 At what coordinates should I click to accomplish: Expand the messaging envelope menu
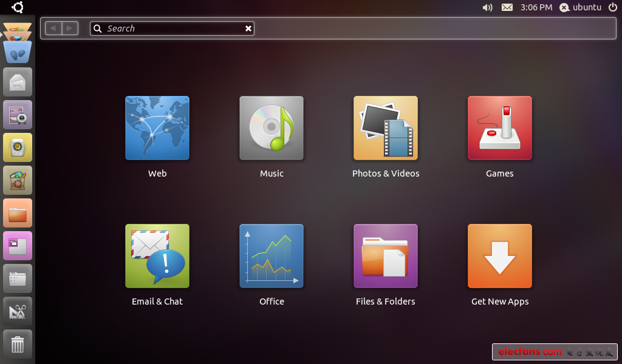(507, 7)
